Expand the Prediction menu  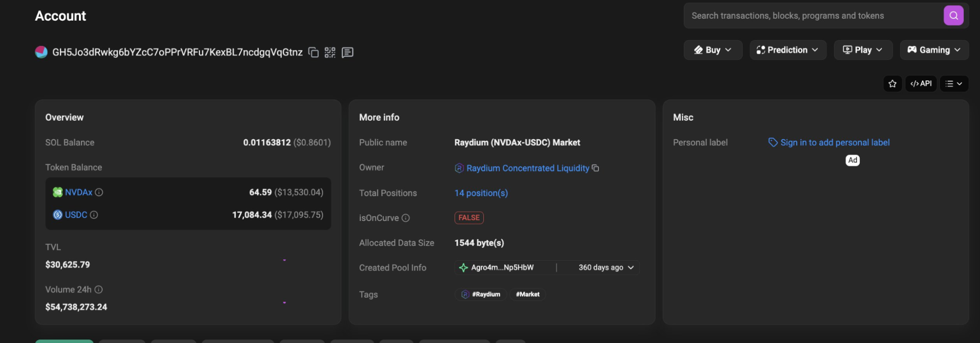click(x=788, y=50)
